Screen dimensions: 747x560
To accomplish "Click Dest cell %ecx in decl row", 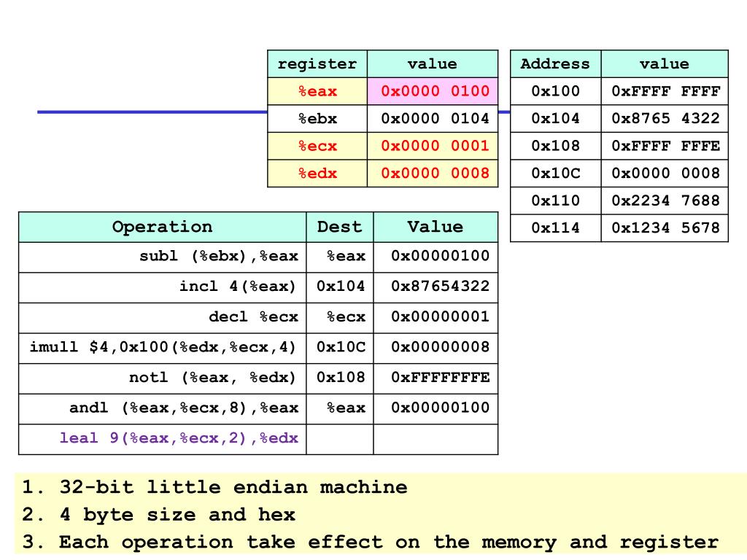I will pyautogui.click(x=340, y=318).
